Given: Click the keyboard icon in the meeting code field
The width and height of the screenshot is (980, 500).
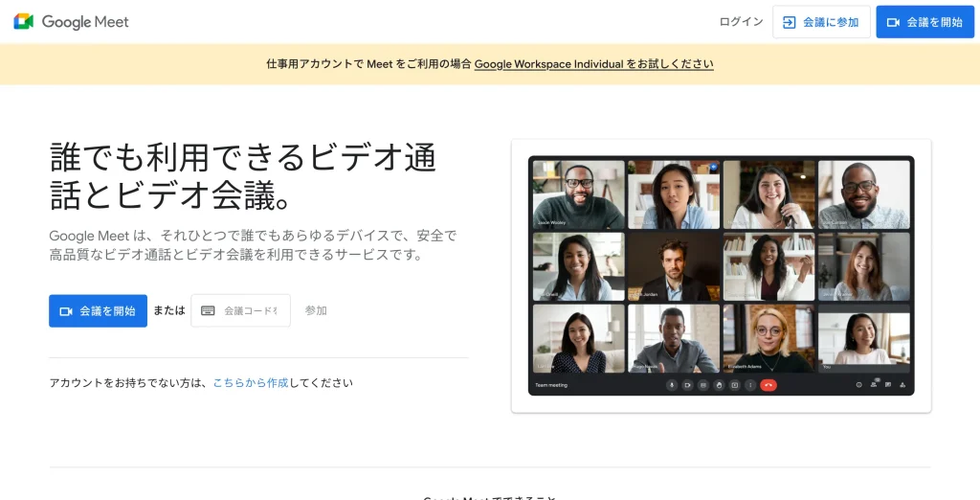Looking at the screenshot, I should point(208,310).
